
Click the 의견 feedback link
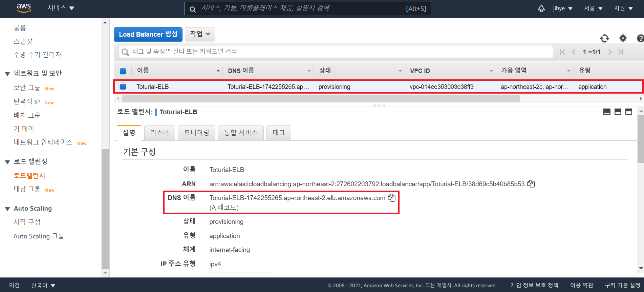tap(14, 285)
